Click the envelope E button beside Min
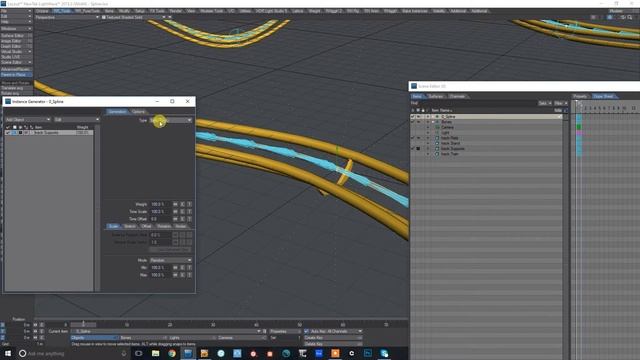Image resolution: width=640 pixels, height=360 pixels. pos(182,267)
